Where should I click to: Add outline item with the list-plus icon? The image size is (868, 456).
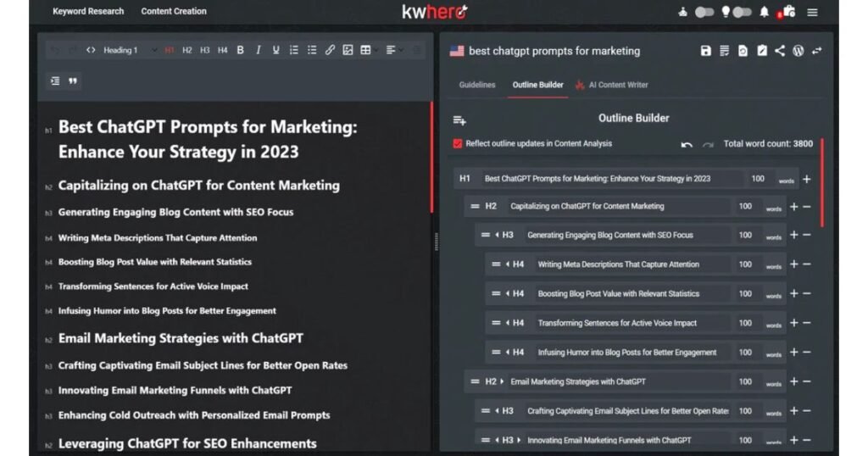pyautogui.click(x=459, y=120)
